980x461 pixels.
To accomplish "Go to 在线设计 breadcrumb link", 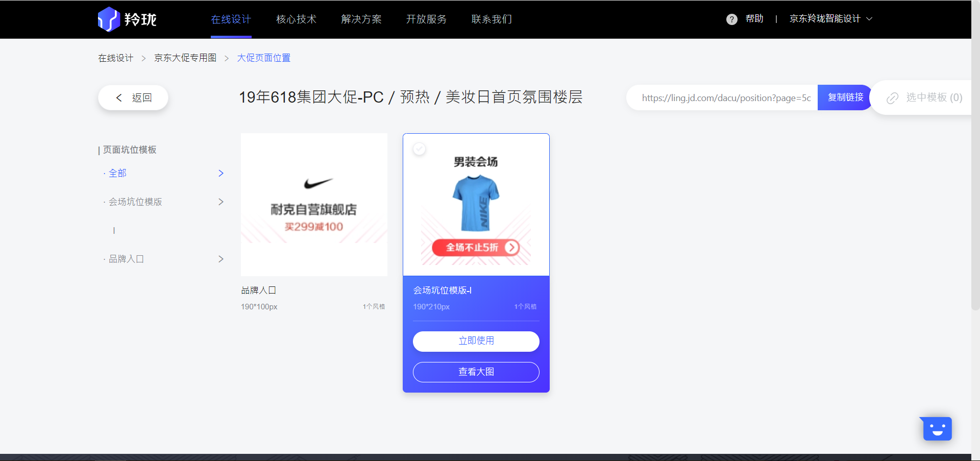I will point(116,58).
